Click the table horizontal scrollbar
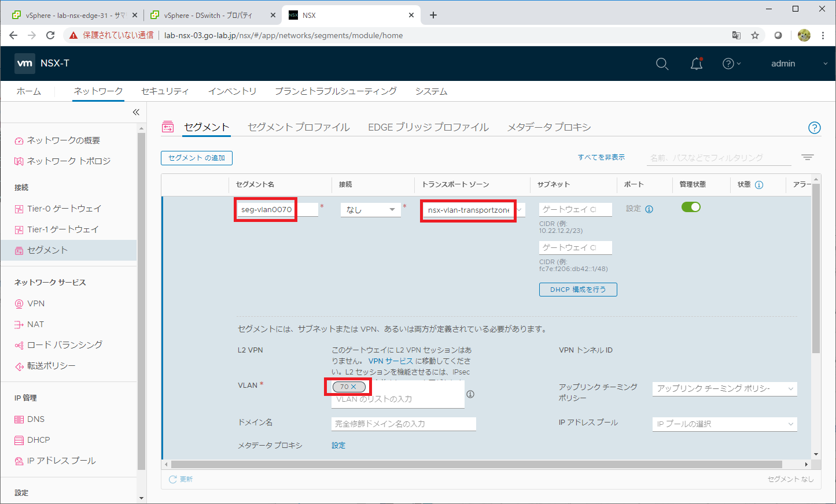The height and width of the screenshot is (504, 836). [x=477, y=464]
